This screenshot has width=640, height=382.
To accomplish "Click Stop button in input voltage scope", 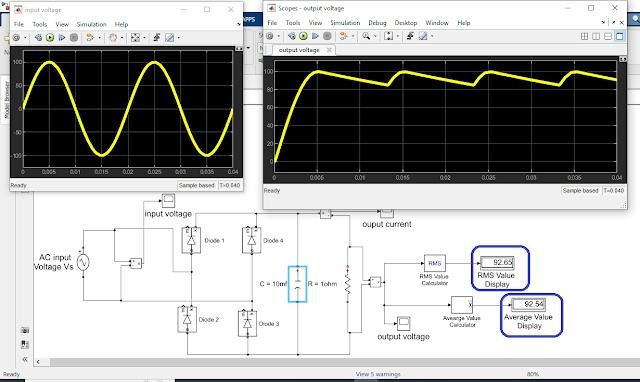I will [74, 38].
